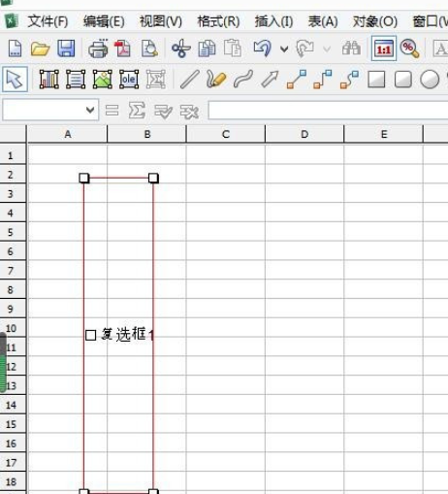Click the New document icon
Screen dimensions: 448x494
(15, 49)
